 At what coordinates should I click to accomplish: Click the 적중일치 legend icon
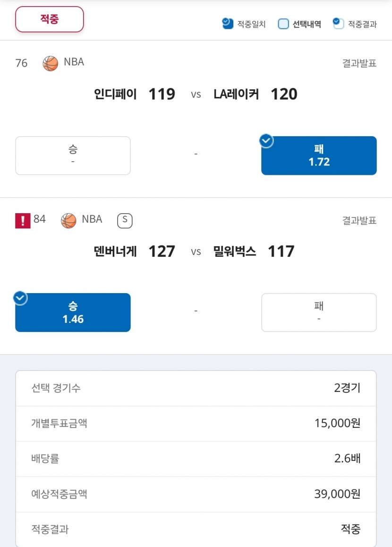click(228, 24)
